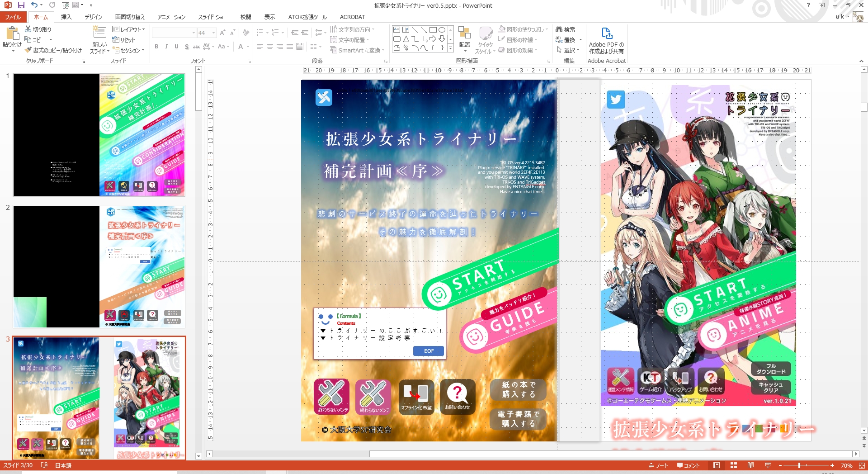Click リセット reset slide button
Screen dimensions: 868x474
pos(124,40)
